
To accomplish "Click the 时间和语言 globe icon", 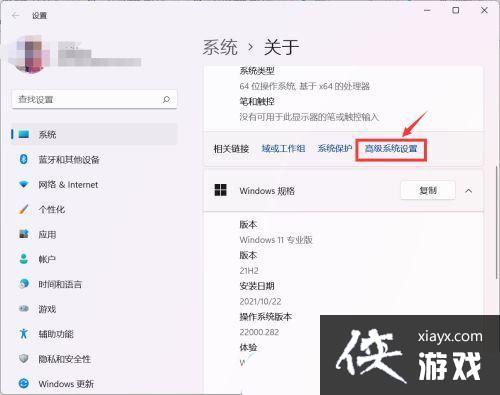I will (x=24, y=284).
